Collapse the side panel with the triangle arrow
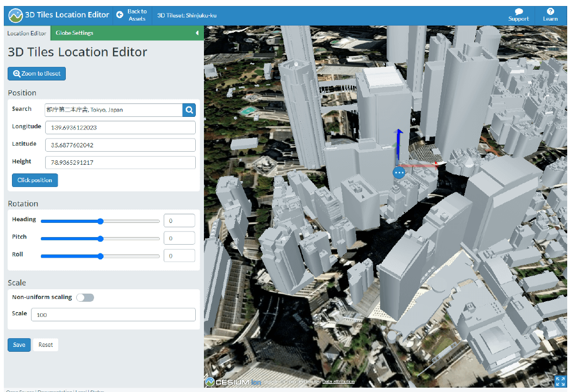 (x=197, y=33)
